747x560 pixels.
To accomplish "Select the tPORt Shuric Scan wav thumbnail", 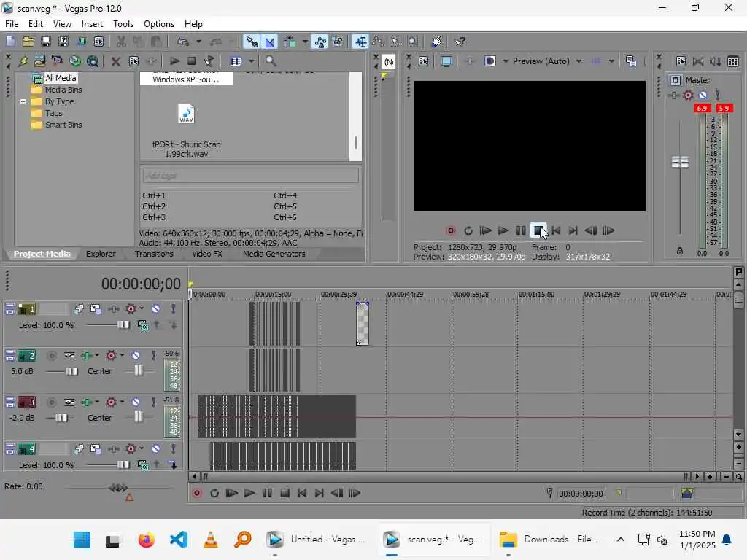I will click(x=186, y=114).
